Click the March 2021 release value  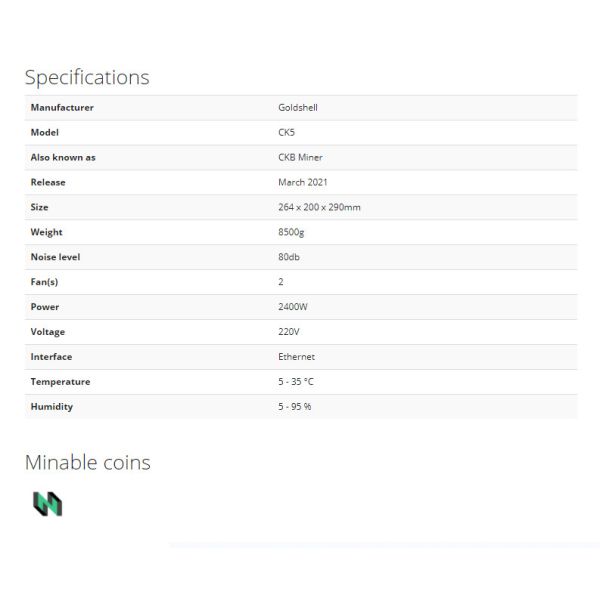pos(302,182)
